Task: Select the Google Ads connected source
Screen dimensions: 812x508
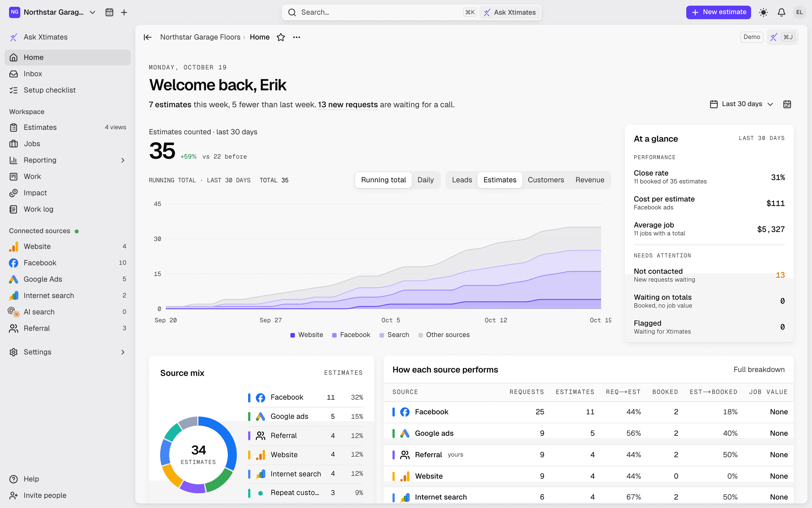Action: 67,279
